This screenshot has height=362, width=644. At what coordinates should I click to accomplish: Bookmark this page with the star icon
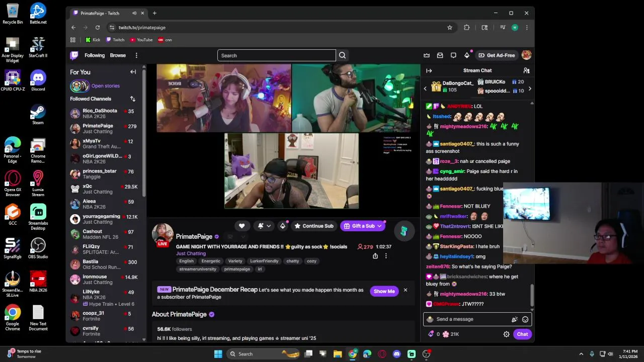click(450, 28)
